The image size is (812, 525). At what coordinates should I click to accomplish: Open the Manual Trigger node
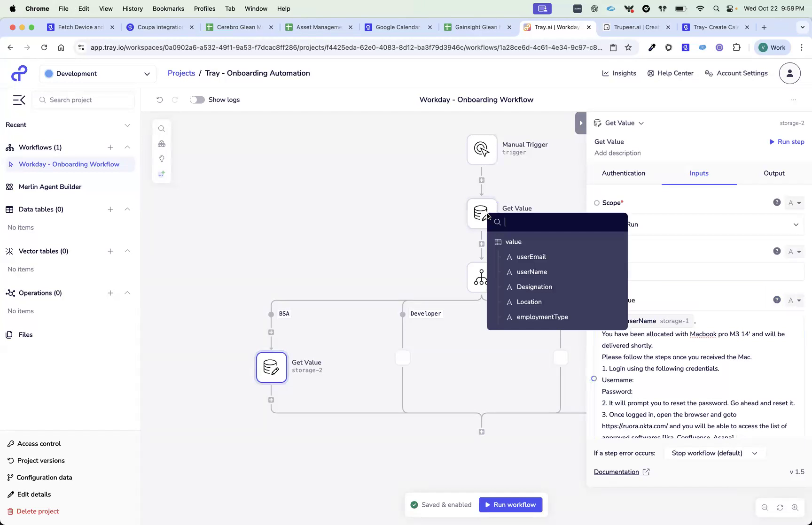(x=481, y=149)
